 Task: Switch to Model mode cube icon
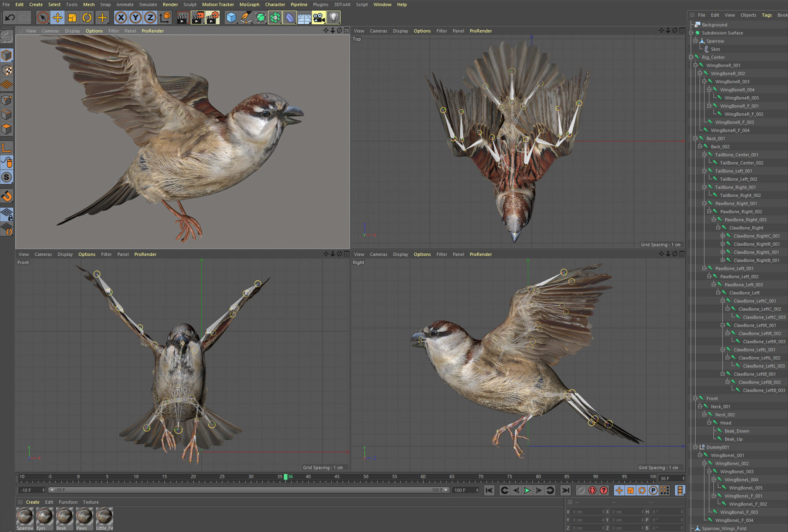point(7,55)
